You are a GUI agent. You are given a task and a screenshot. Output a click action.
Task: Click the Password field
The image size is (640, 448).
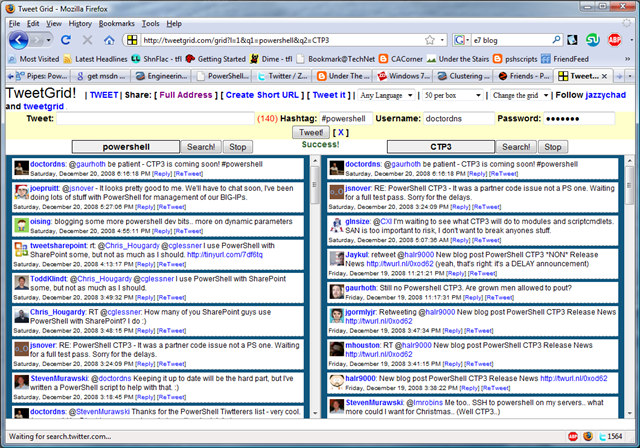(579, 119)
